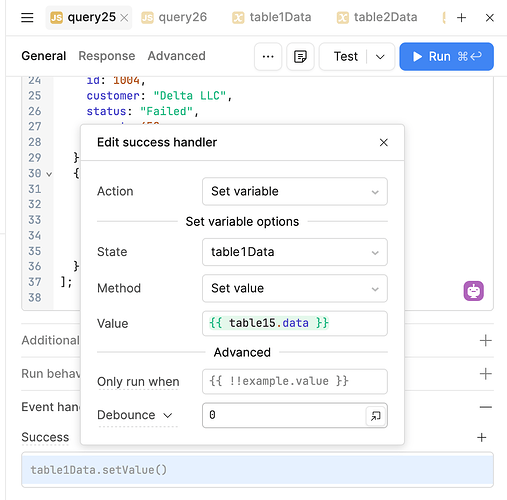Click the three-dots more options button

point(268,56)
